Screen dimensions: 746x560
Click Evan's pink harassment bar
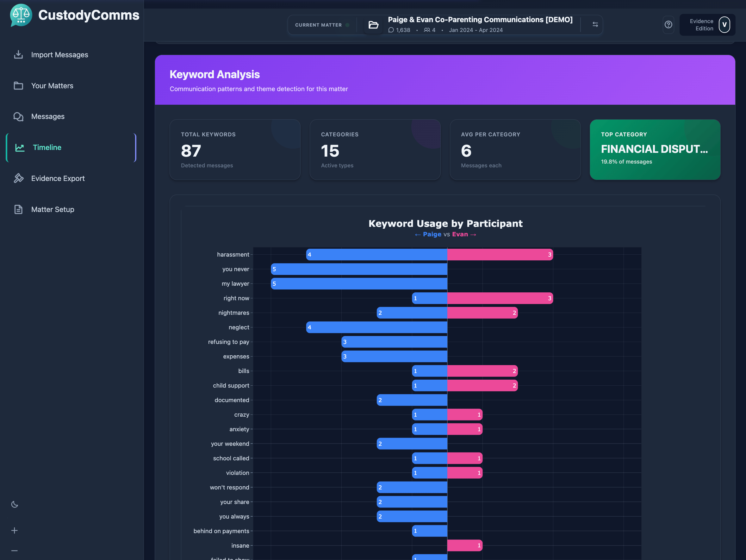[500, 255]
